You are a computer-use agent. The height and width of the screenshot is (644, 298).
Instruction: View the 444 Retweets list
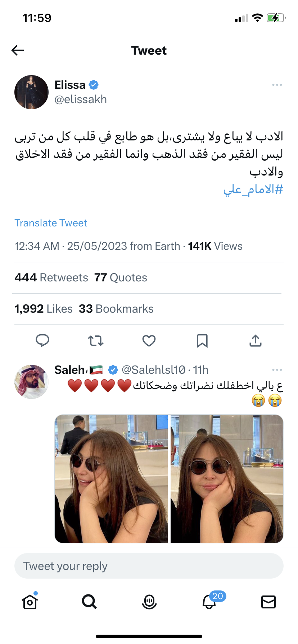click(51, 277)
